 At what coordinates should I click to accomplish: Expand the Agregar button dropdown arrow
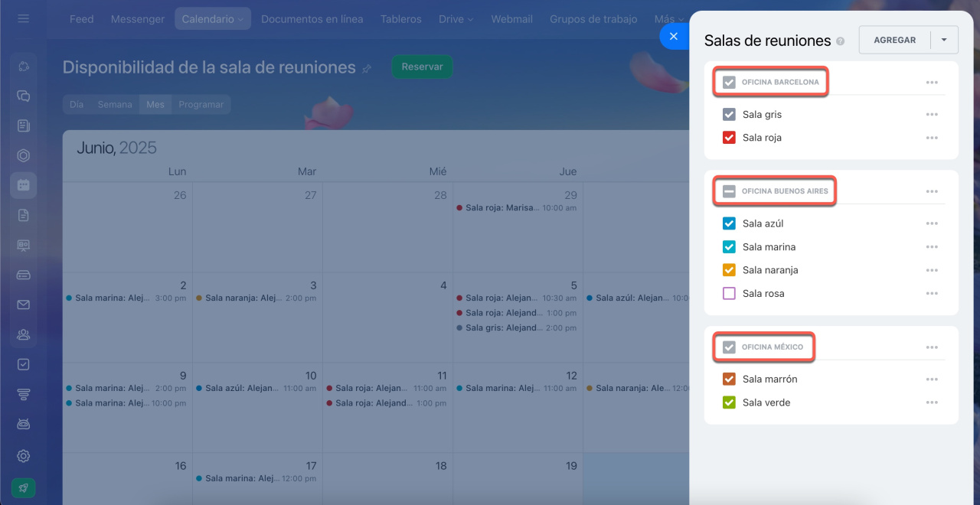[x=944, y=40]
